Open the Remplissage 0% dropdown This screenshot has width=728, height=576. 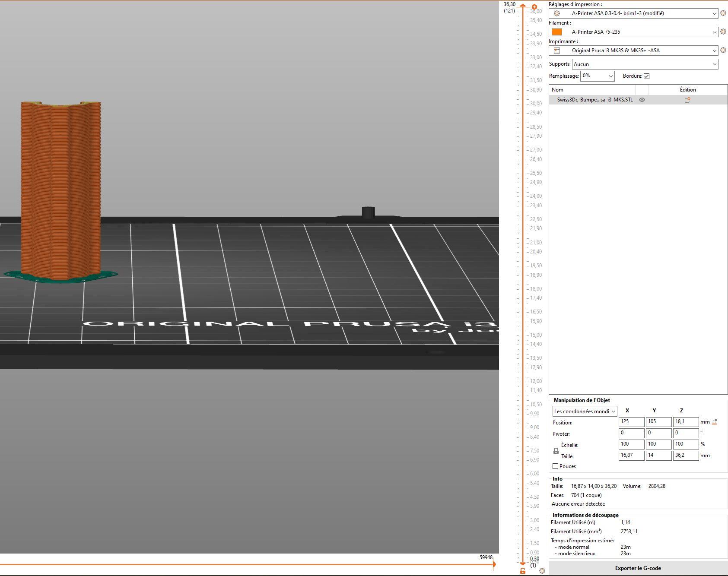coord(597,76)
